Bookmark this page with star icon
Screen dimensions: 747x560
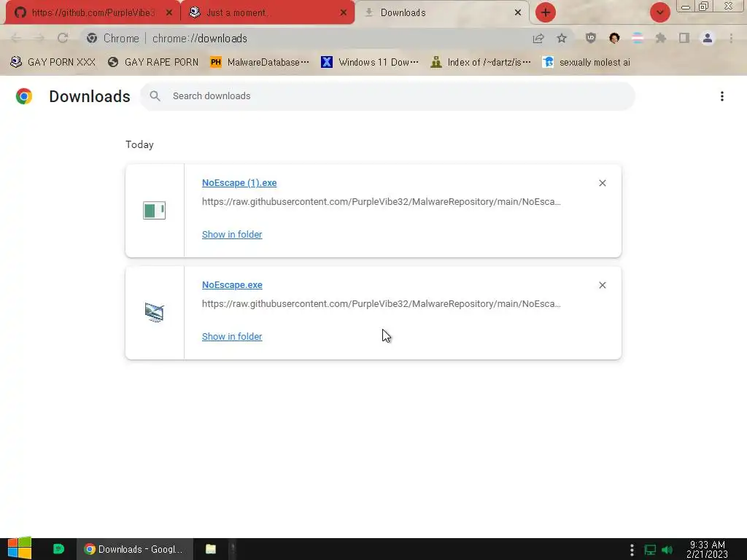pos(562,38)
